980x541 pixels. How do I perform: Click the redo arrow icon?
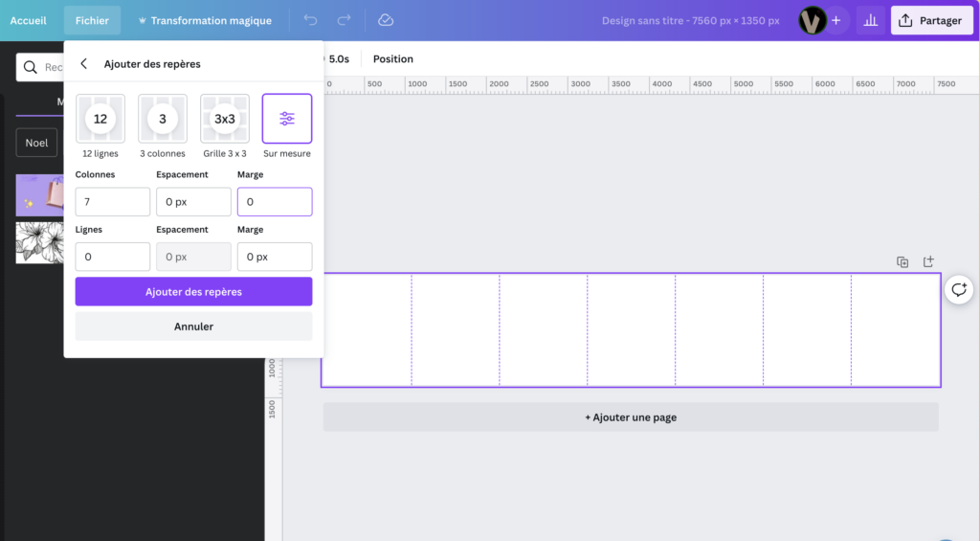coord(344,20)
